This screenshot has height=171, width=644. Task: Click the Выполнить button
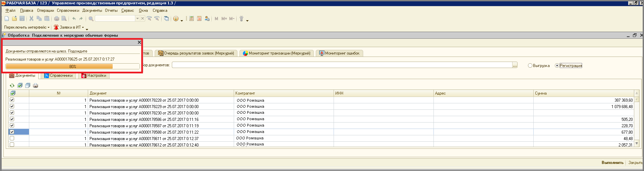(x=612, y=163)
